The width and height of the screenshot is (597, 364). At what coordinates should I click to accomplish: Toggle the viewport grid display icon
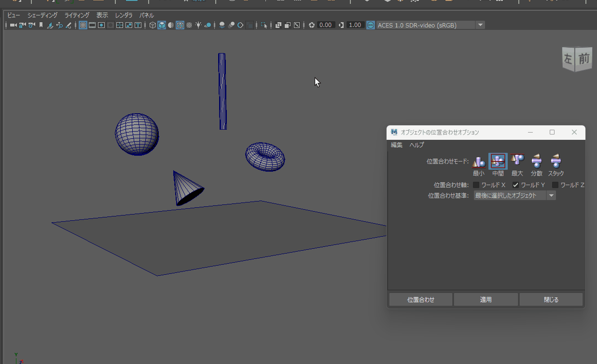[83, 25]
